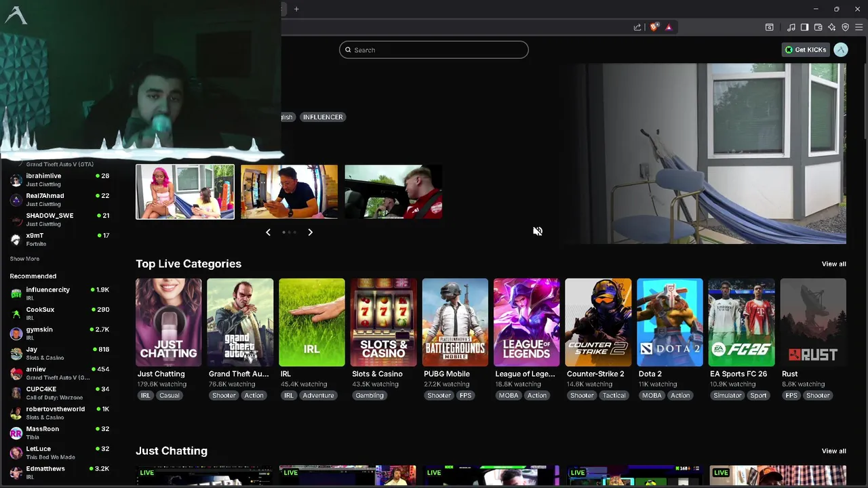Open the Rust category card
The height and width of the screenshot is (488, 868).
click(813, 323)
